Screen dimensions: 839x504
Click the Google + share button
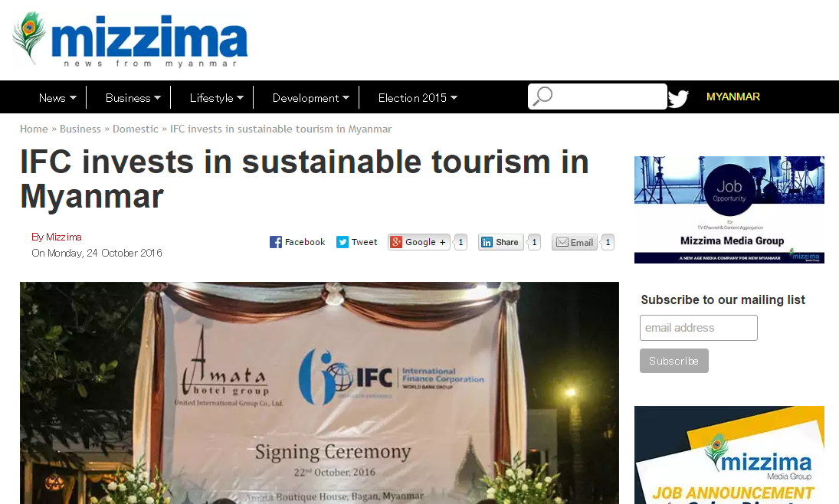coord(419,242)
